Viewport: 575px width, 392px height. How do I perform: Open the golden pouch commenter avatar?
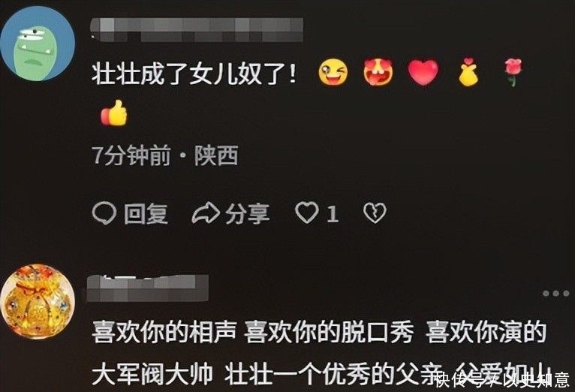click(38, 301)
